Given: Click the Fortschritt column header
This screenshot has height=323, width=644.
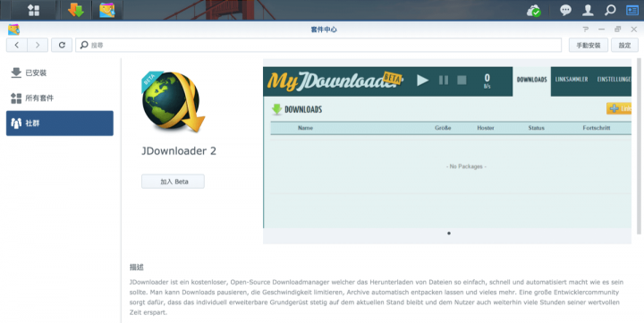Looking at the screenshot, I should tap(597, 128).
